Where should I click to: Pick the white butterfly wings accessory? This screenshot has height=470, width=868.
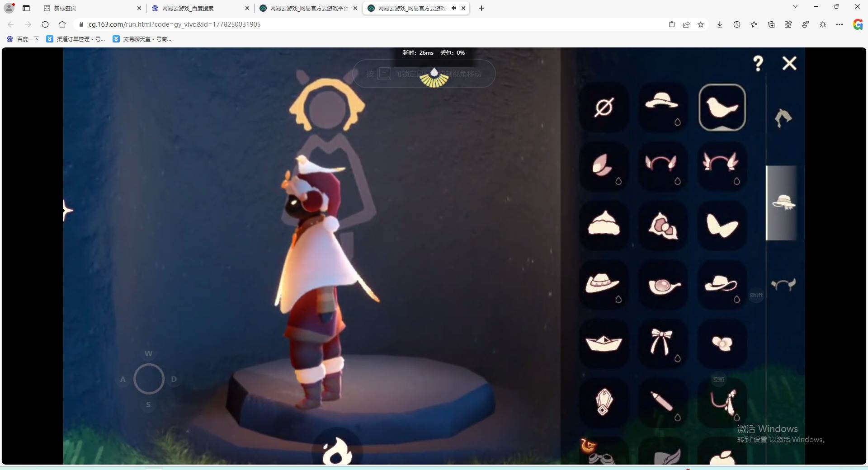click(722, 226)
